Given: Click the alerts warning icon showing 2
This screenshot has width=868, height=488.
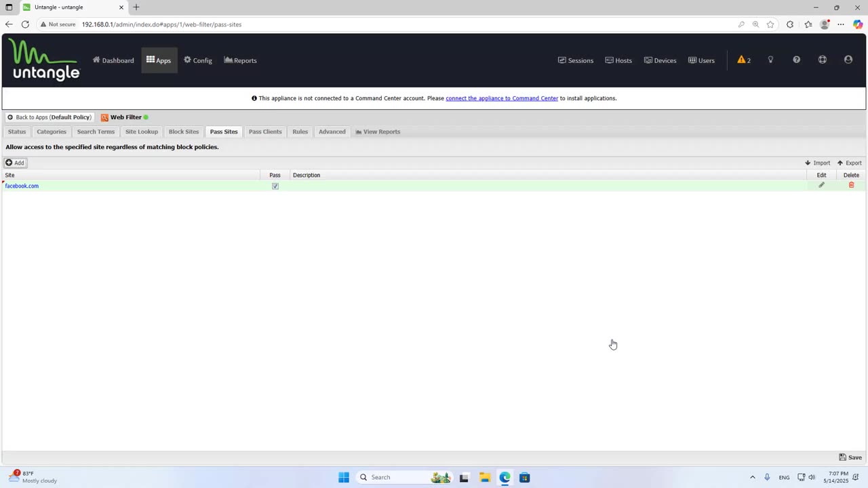Looking at the screenshot, I should coord(744,60).
